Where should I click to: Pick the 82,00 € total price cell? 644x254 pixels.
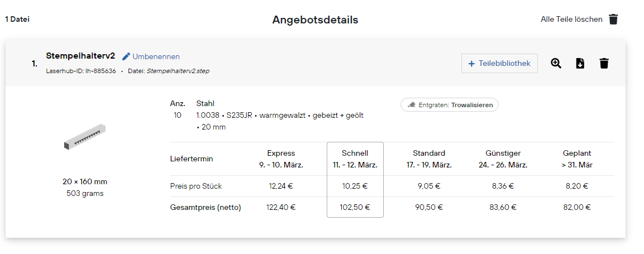point(576,208)
